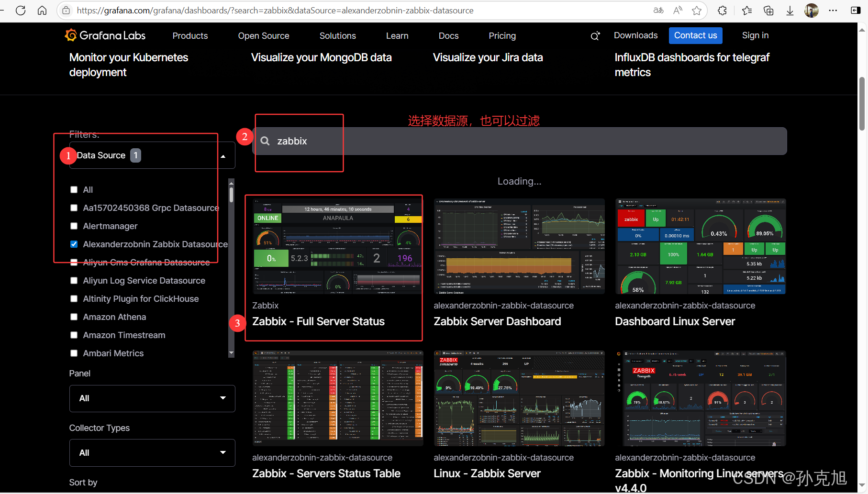
Task: Open the collections icon
Action: [x=768, y=10]
